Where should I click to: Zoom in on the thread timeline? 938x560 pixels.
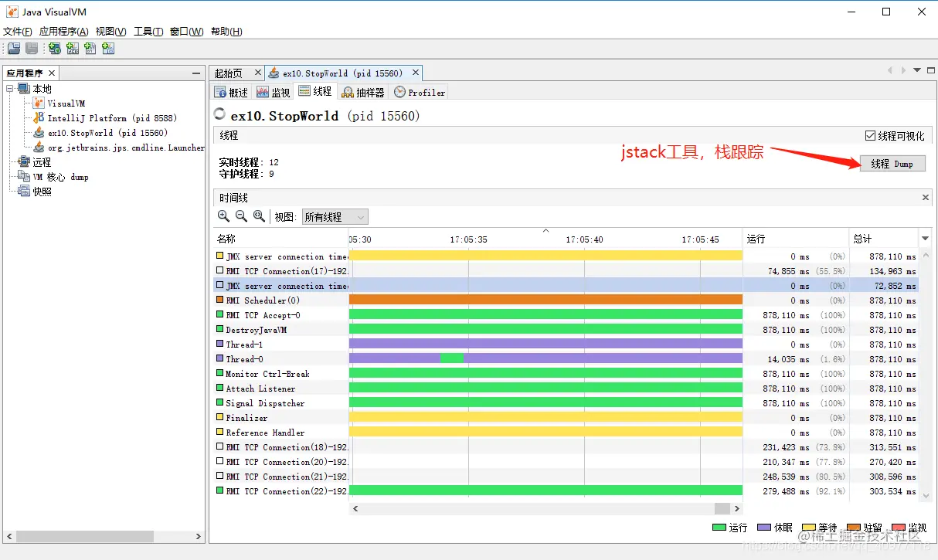223,216
